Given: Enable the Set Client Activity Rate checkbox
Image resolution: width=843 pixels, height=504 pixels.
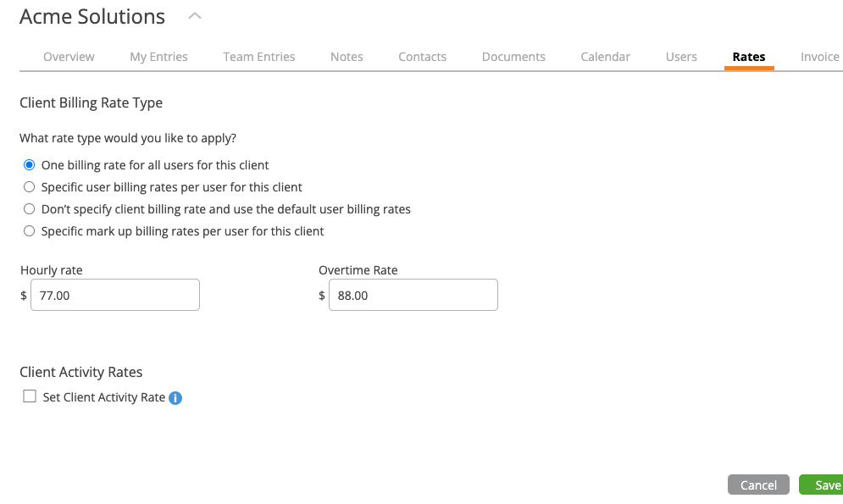Looking at the screenshot, I should tap(30, 396).
